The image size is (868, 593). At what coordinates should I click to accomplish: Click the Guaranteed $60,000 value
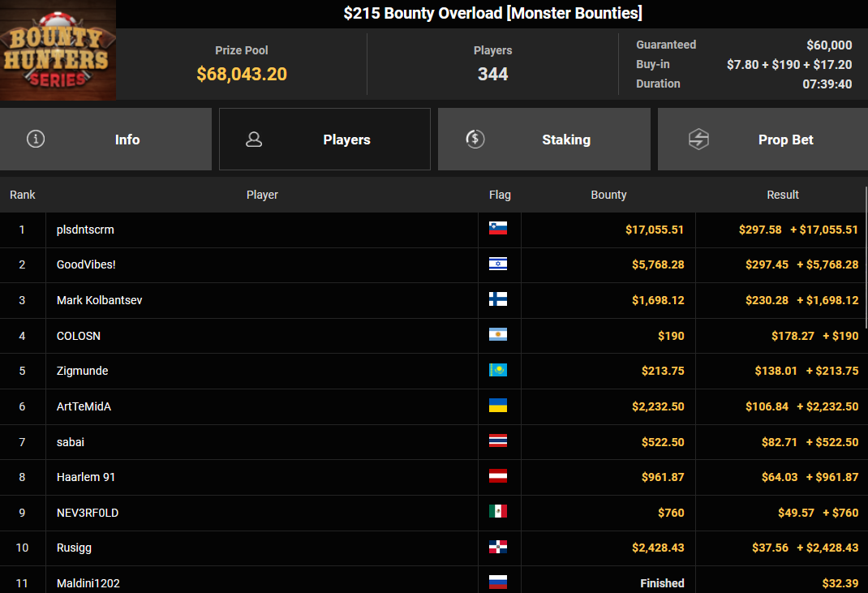(x=829, y=45)
